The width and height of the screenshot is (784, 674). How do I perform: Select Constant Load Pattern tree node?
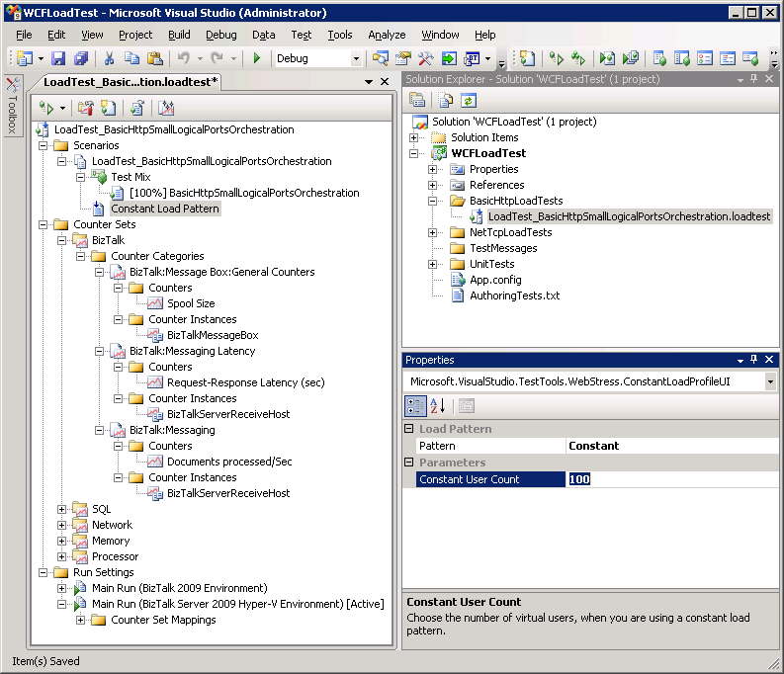coord(164,209)
